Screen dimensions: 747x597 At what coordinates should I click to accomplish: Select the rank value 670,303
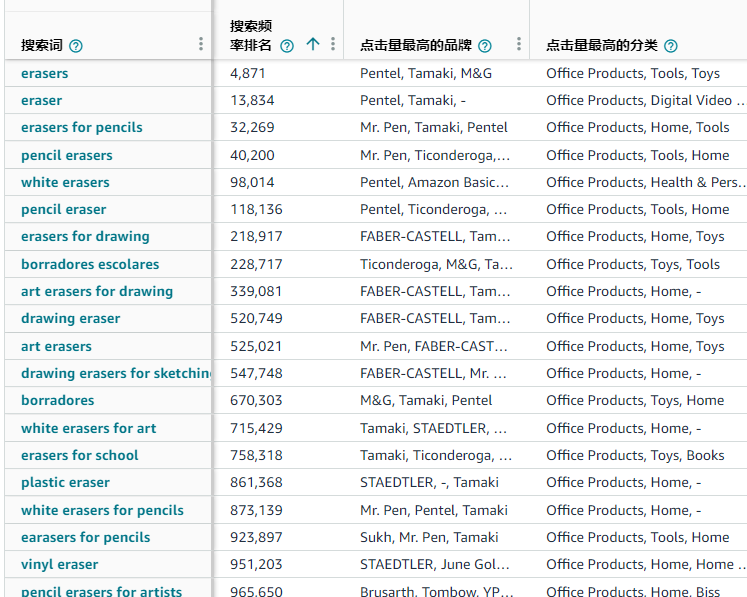click(x=256, y=400)
